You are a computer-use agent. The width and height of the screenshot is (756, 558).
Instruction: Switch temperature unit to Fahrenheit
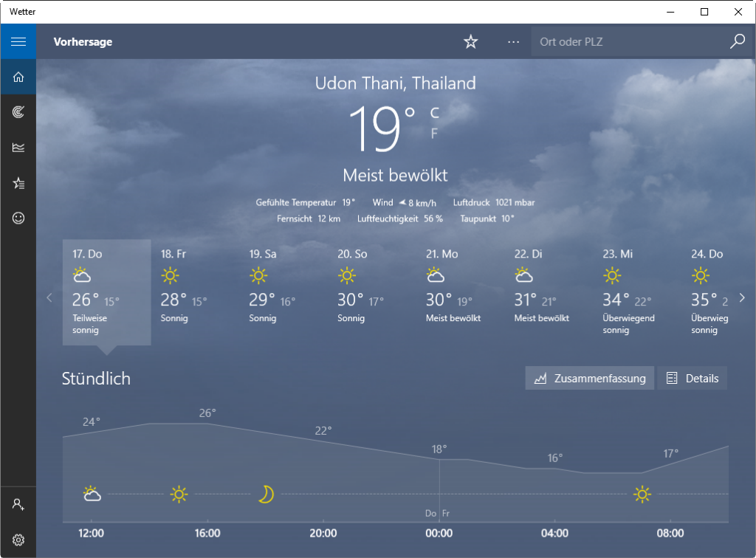tap(435, 134)
